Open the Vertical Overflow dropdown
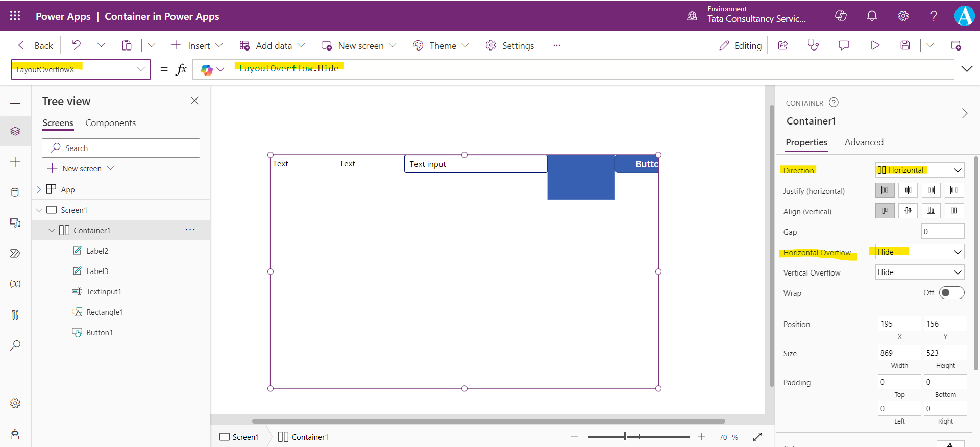 pos(919,272)
